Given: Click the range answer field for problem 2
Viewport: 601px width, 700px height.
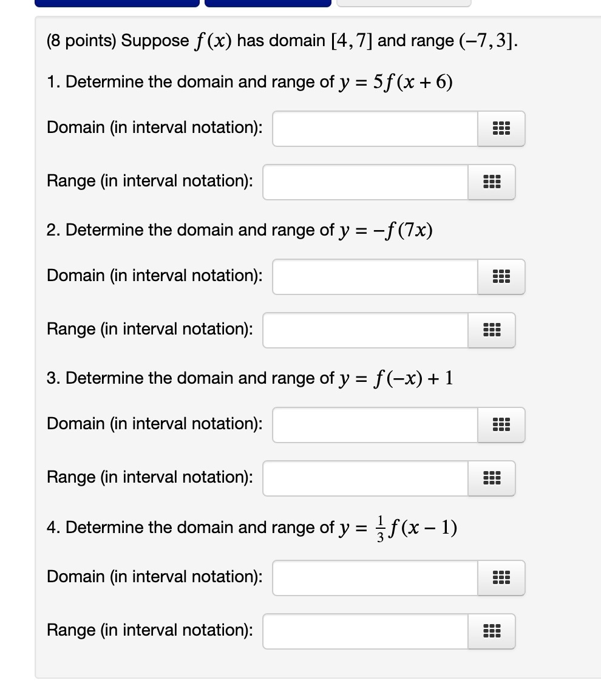Looking at the screenshot, I should (x=364, y=330).
